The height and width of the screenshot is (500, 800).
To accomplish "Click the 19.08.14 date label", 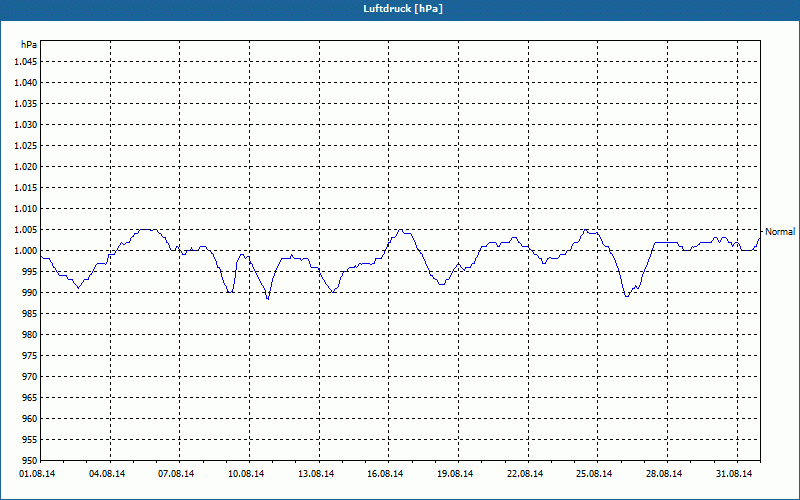I will [455, 474].
